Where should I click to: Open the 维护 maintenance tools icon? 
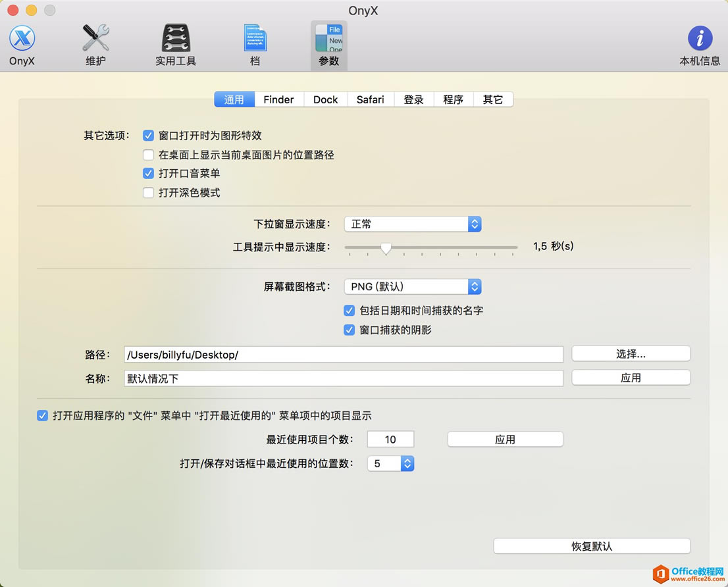pyautogui.click(x=95, y=45)
